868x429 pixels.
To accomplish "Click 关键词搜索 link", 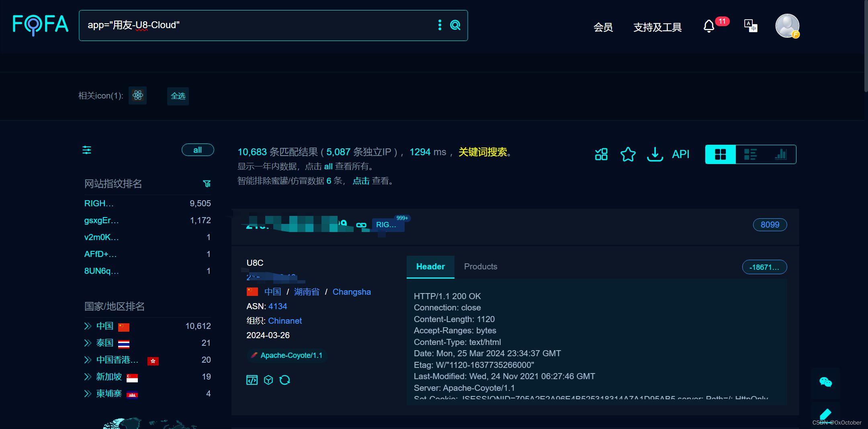I will click(x=483, y=152).
